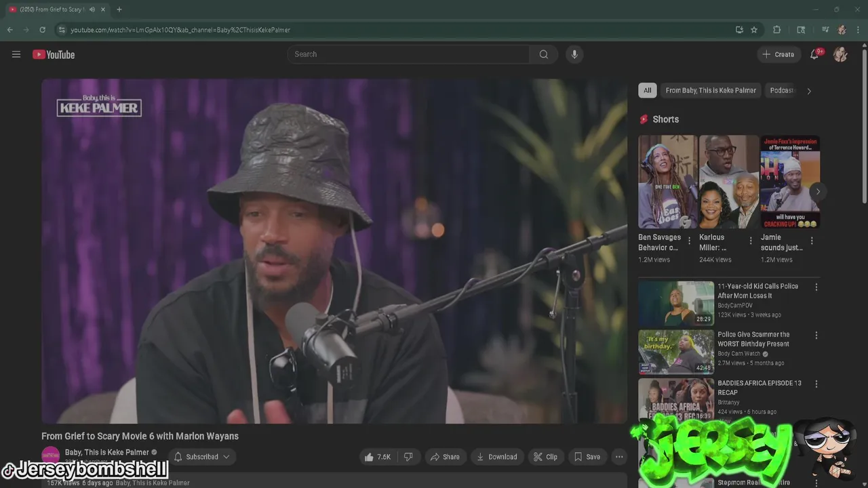Open options for Jamie sounds just short

pyautogui.click(x=812, y=241)
